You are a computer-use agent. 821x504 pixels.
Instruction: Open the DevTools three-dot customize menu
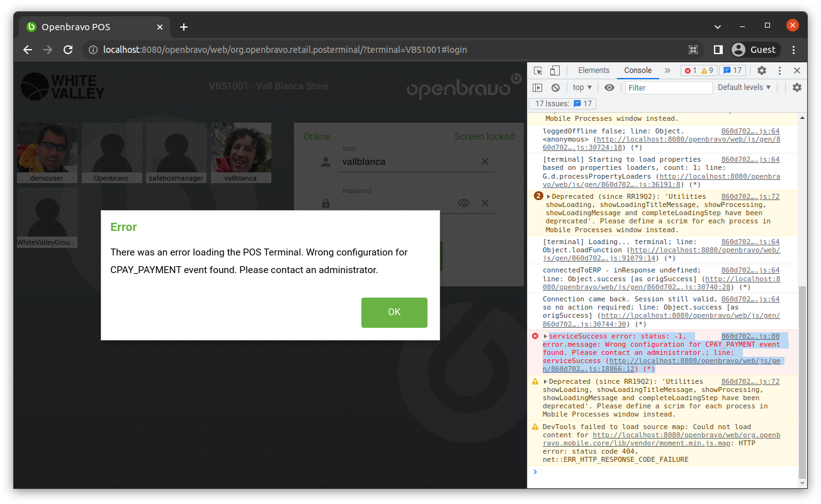[779, 70]
